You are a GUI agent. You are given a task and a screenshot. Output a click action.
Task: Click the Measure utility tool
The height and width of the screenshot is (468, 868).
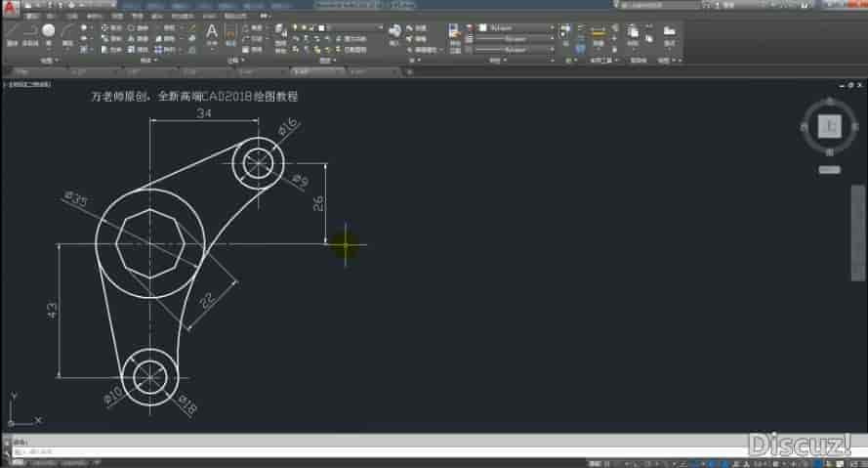[x=598, y=35]
